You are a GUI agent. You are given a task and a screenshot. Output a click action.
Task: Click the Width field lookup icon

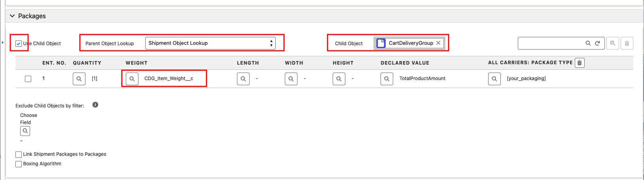[x=291, y=79]
